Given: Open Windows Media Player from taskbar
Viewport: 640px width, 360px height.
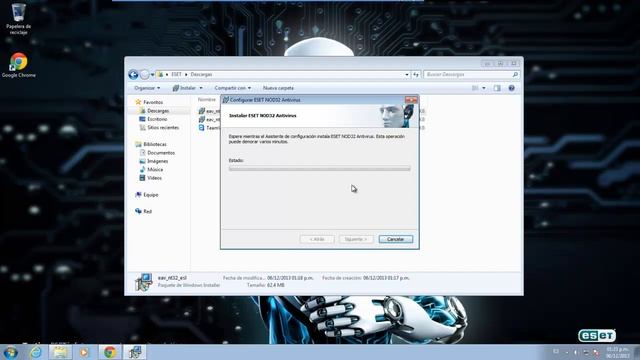Looking at the screenshot, I should (x=84, y=352).
